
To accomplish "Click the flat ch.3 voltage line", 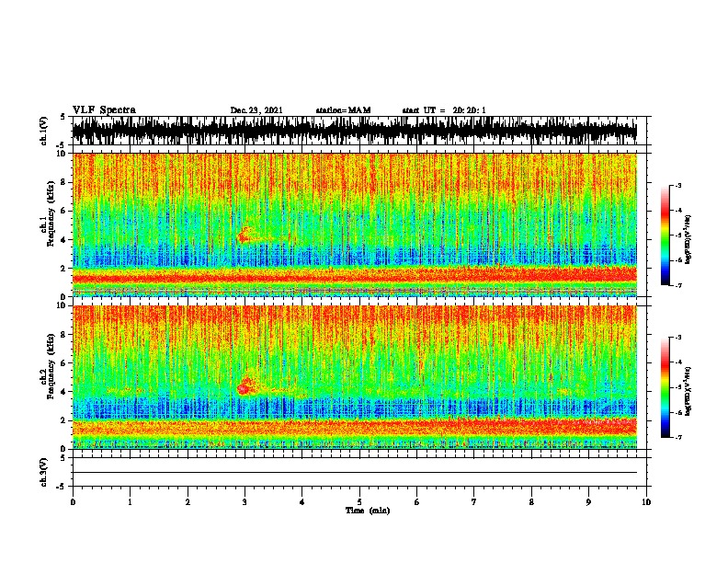I will tap(355, 473).
